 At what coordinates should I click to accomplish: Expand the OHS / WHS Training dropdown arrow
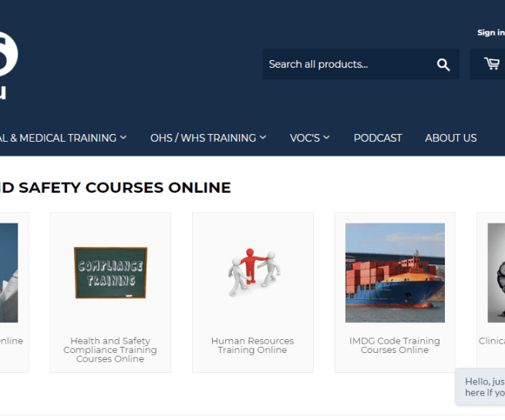tap(263, 138)
